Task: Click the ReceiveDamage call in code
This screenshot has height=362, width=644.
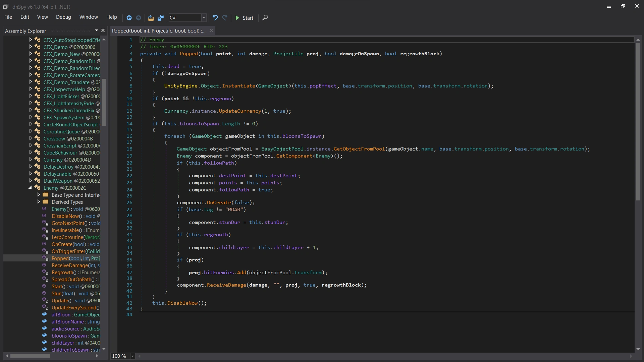Action: pos(226,285)
